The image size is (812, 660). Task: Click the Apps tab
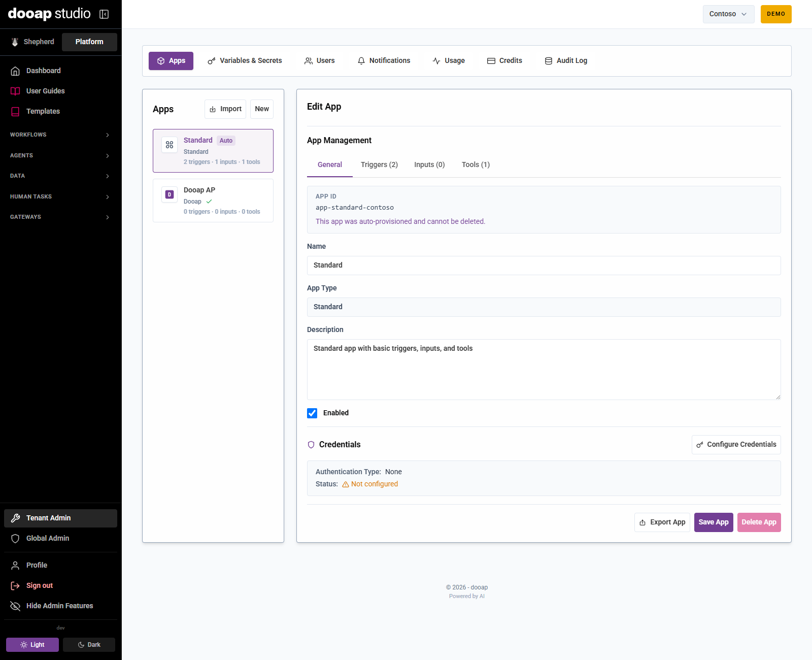tap(171, 61)
